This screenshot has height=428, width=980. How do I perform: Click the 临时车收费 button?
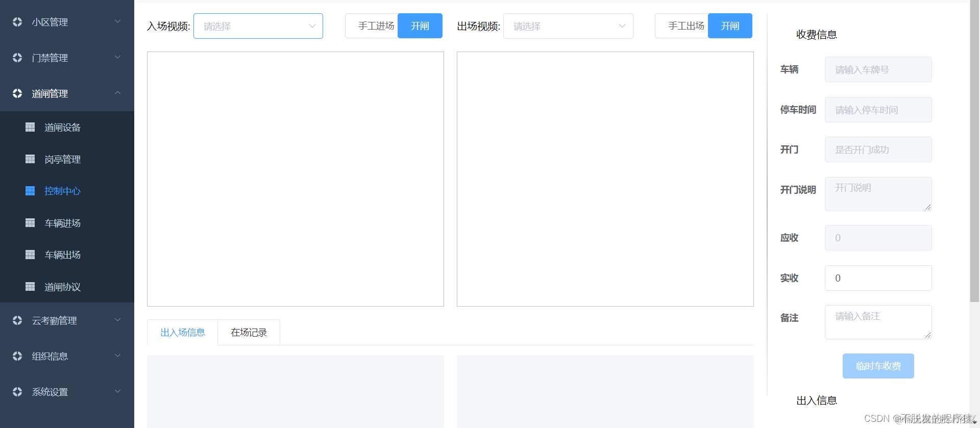(878, 366)
